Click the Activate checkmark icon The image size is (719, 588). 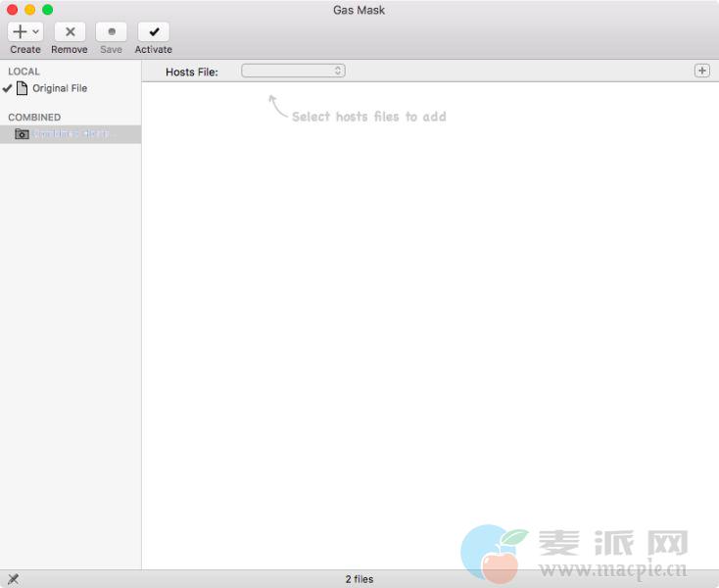154,31
